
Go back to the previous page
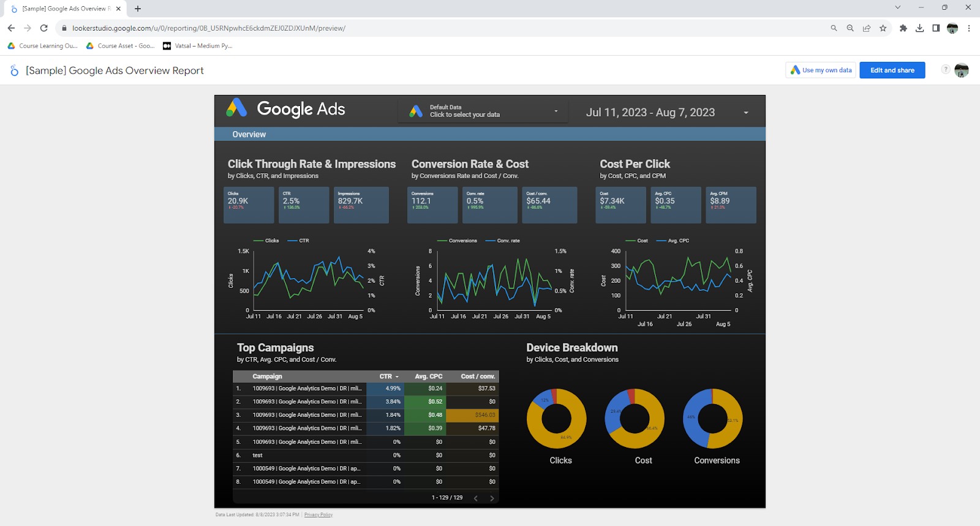tap(11, 28)
